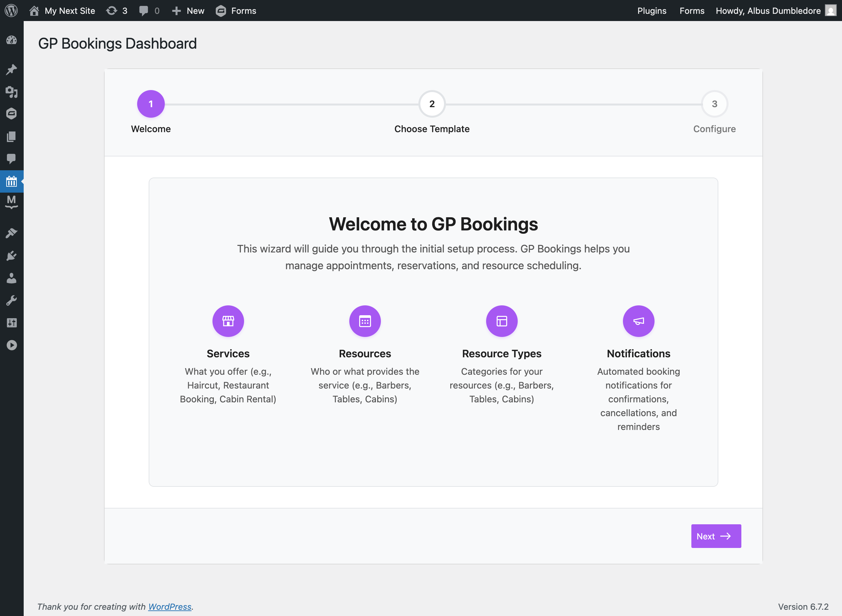Screen dimensions: 842x616
Task: Click the user avatar in admin bar
Action: pos(831,11)
